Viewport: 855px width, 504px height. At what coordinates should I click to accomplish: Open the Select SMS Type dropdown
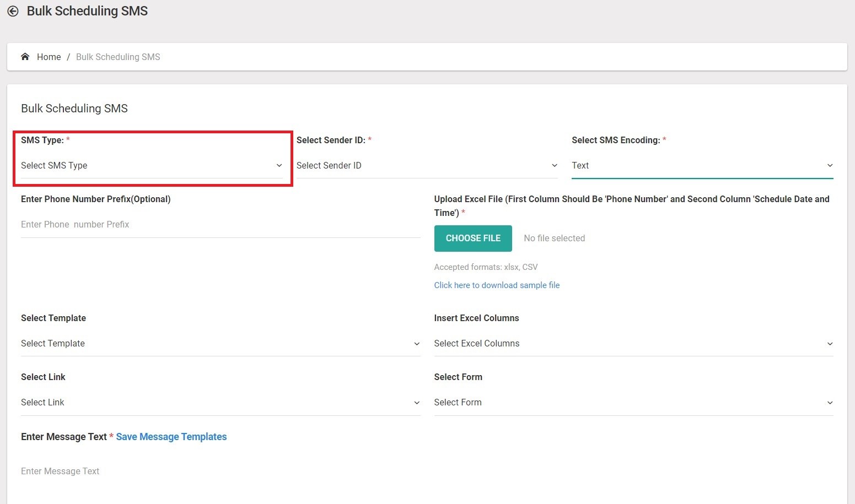coord(149,165)
